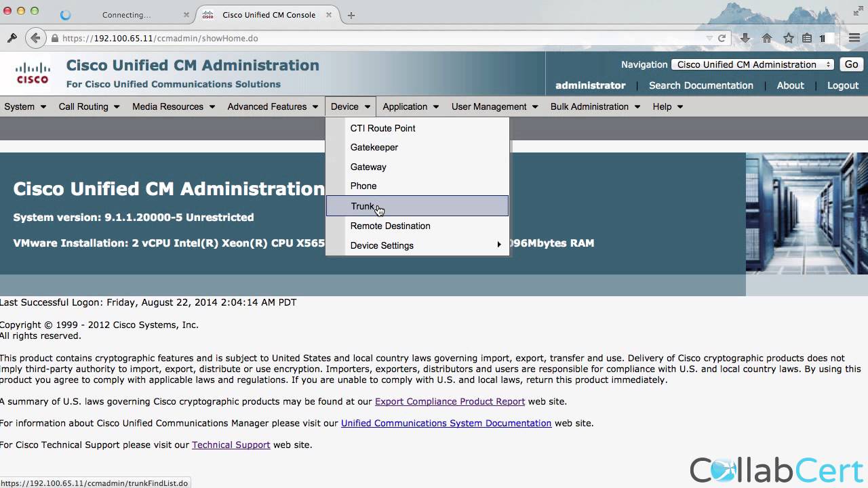Open the Technical Support link
This screenshot has width=868, height=488.
pos(231,445)
